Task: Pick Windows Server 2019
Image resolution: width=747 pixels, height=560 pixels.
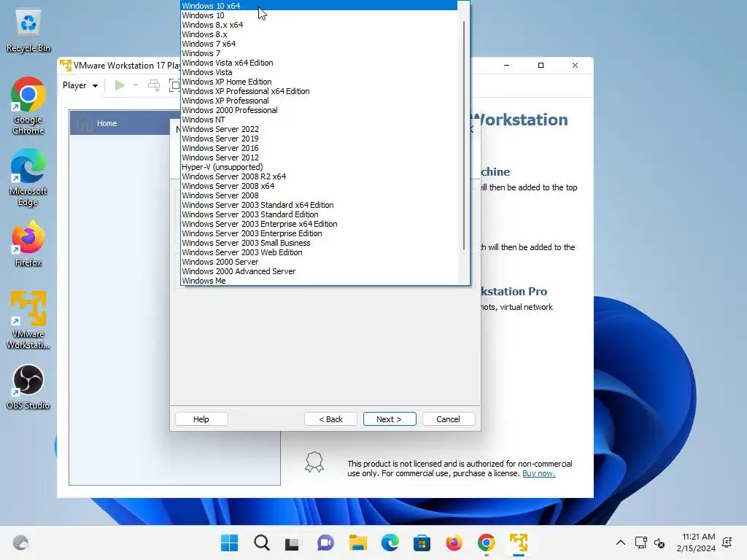Action: pos(319,139)
